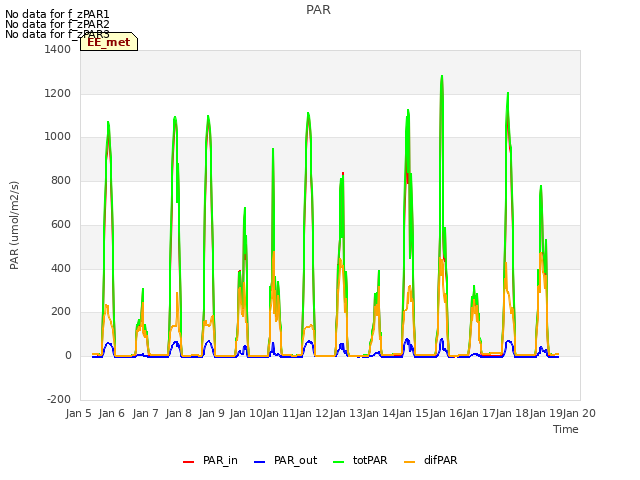Click the 600 y-axis tick label
640x480 pixels.
click(x=61, y=224)
